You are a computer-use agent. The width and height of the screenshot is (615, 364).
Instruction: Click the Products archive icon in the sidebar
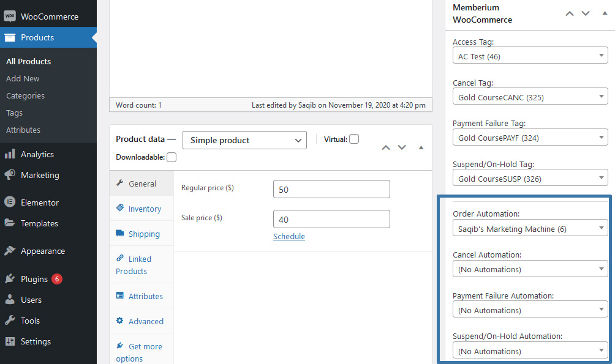(x=10, y=37)
